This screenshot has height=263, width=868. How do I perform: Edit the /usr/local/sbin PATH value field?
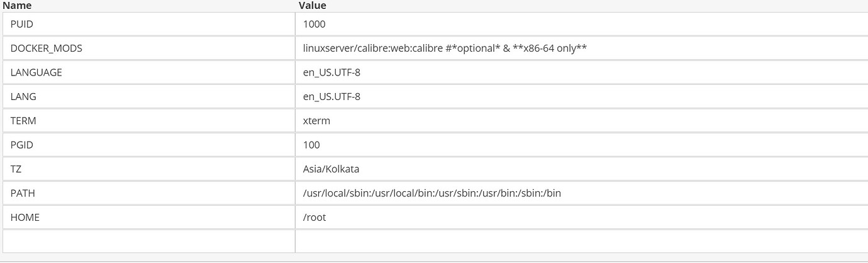pos(582,193)
